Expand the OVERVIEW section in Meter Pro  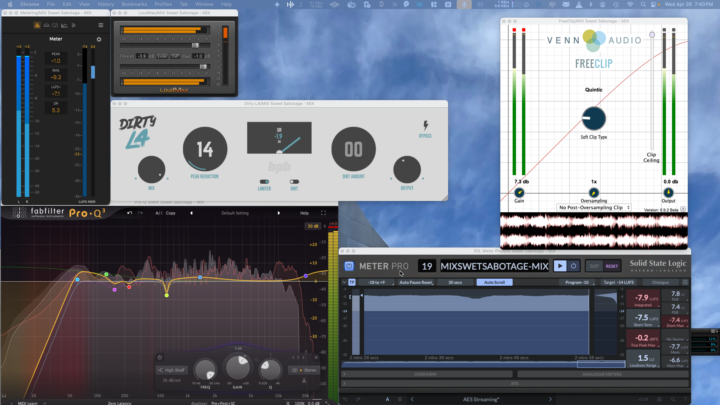click(428, 374)
